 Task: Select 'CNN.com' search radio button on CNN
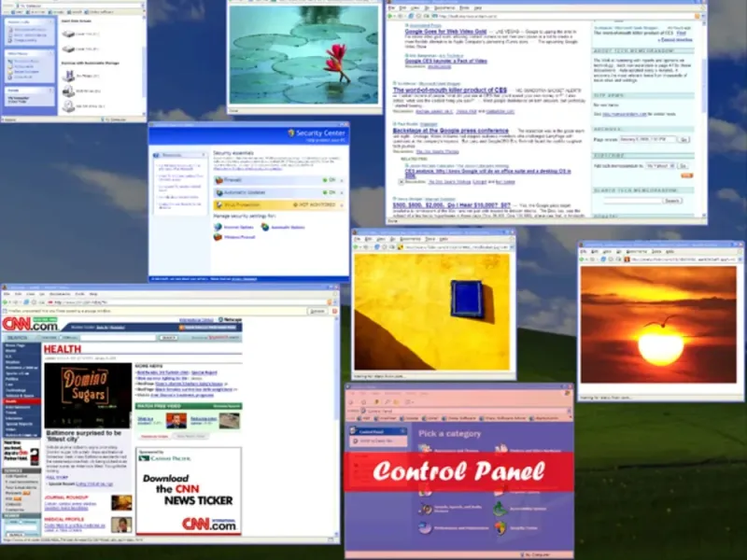pyautogui.click(x=63, y=338)
